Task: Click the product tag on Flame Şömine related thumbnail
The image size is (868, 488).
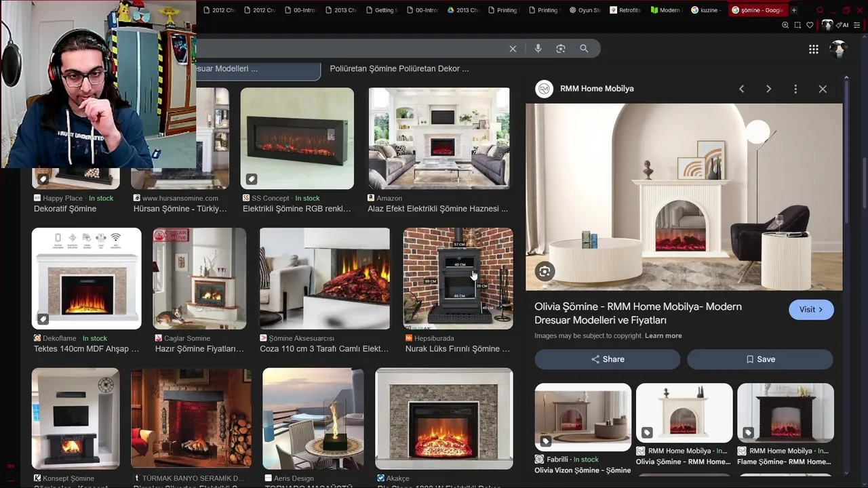Action: point(748,432)
